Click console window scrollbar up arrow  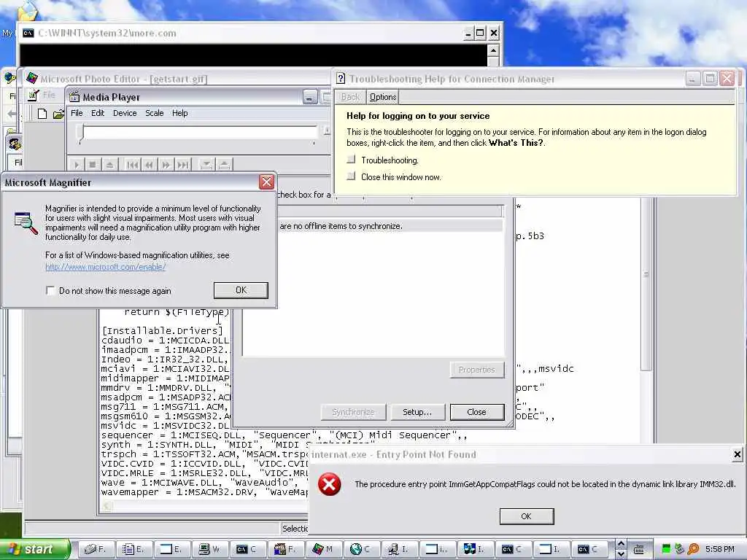point(493,50)
